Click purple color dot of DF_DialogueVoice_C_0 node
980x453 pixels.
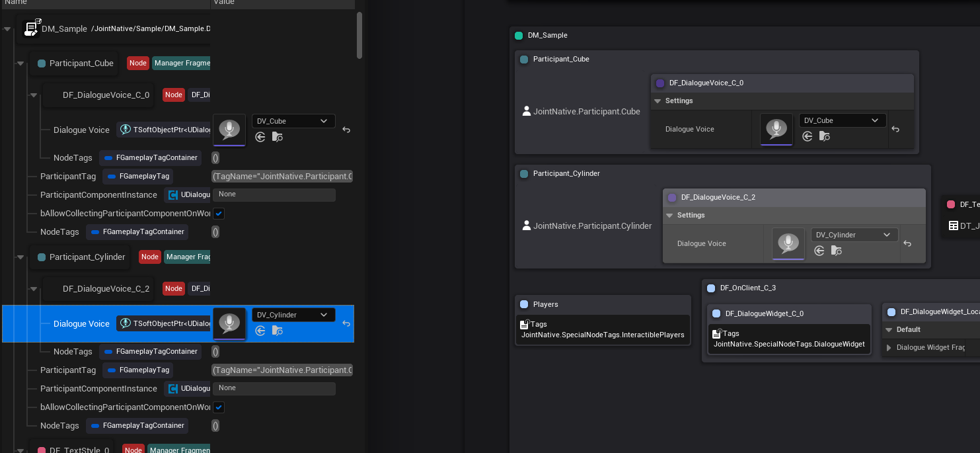click(x=660, y=83)
